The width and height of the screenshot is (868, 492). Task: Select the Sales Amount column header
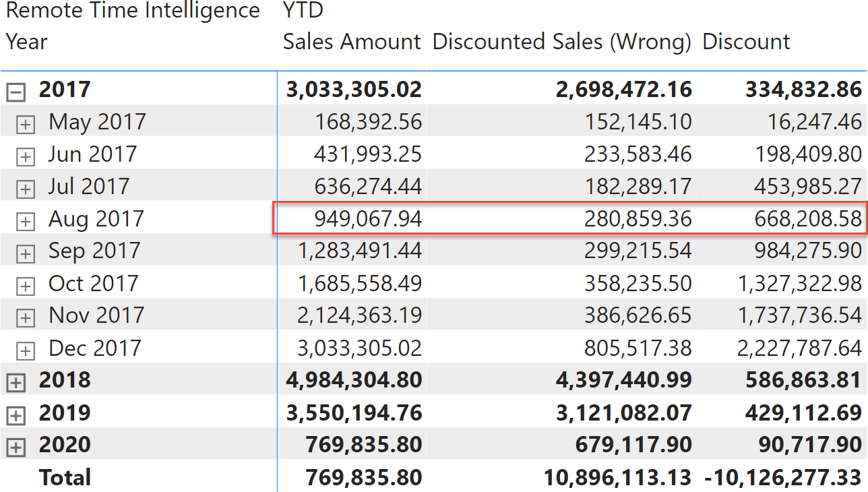coord(352,42)
